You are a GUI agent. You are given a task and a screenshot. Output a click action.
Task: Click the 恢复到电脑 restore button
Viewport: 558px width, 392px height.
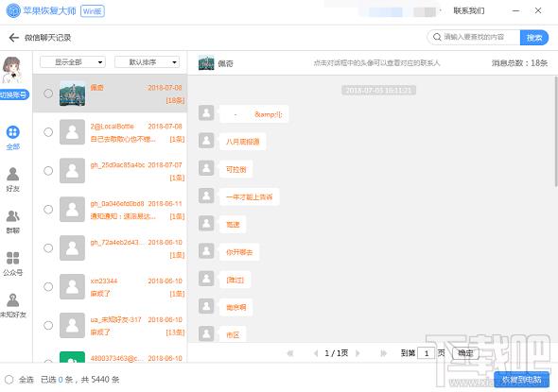(521, 380)
